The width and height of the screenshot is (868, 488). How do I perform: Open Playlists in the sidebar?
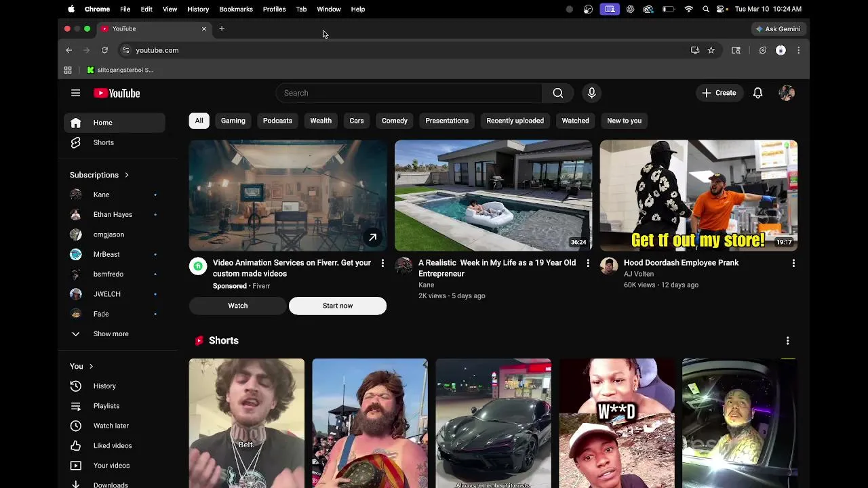point(115,405)
